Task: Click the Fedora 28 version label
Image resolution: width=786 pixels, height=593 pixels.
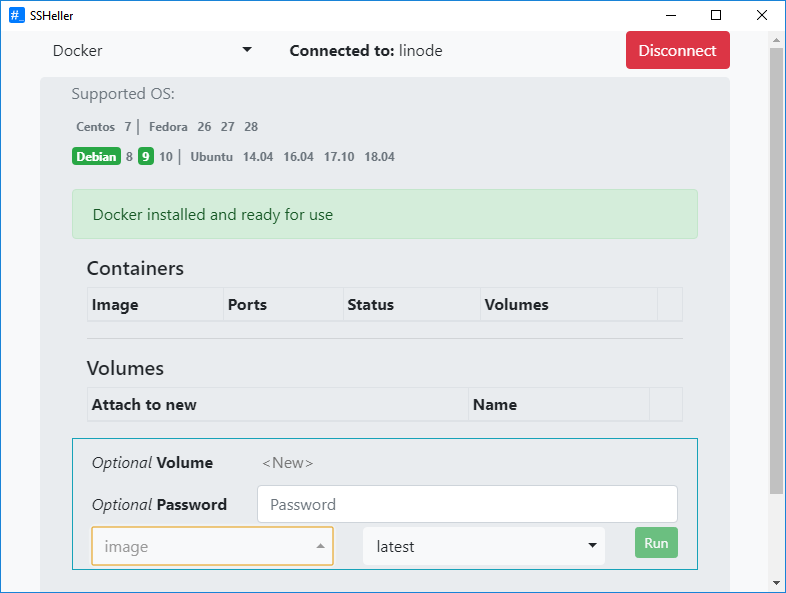Action: pos(251,127)
